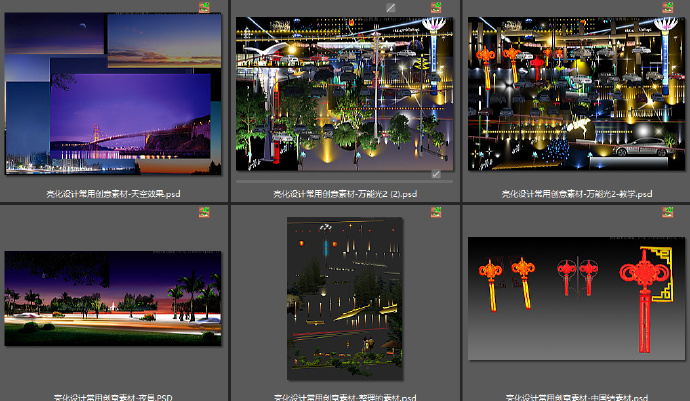This screenshot has height=401, width=690.
Task: Click the filename label ending in 夜景.PSD
Action: [x=113, y=397]
